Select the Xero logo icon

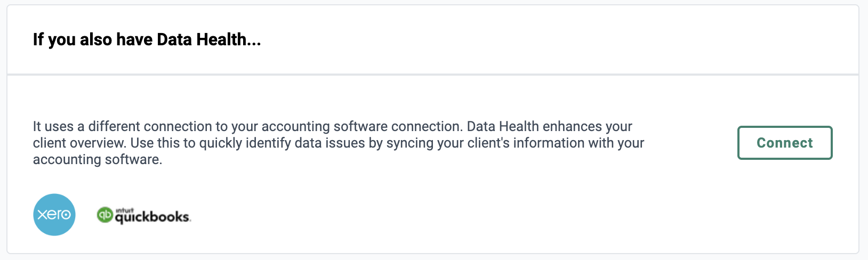[x=54, y=215]
